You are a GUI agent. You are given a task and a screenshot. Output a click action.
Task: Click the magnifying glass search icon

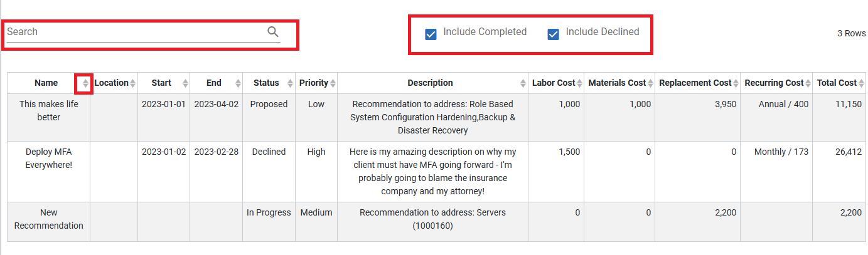273,32
